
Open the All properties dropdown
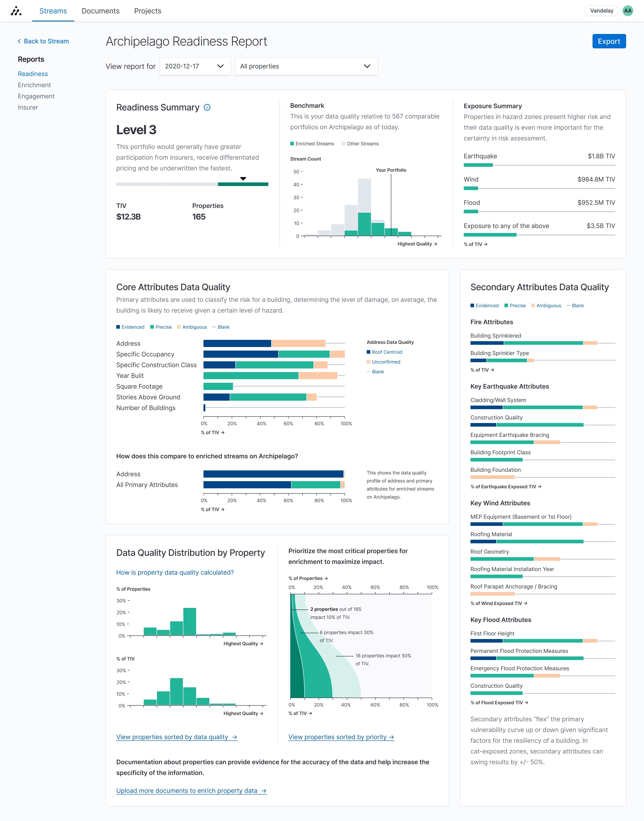coord(306,66)
